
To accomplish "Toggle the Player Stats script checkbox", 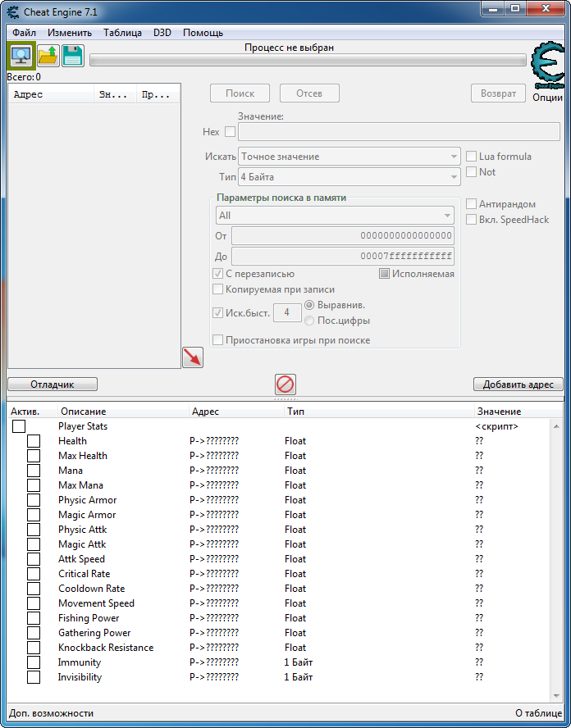I will 19,426.
